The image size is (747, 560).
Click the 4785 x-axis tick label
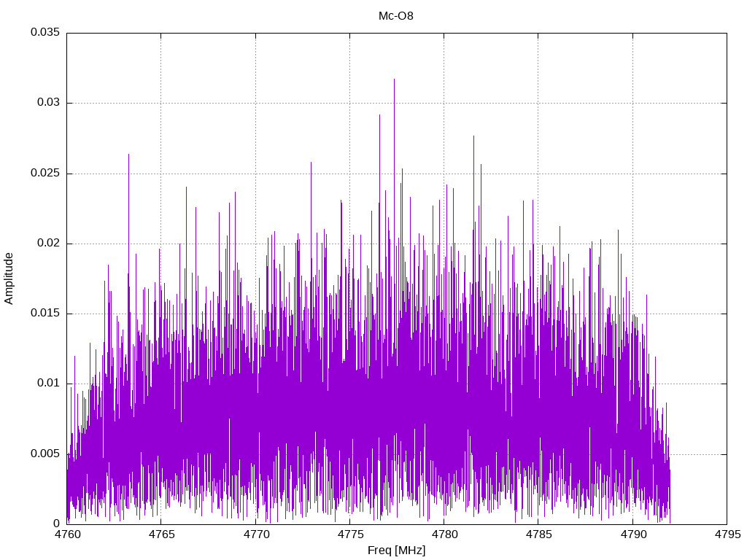pyautogui.click(x=539, y=534)
